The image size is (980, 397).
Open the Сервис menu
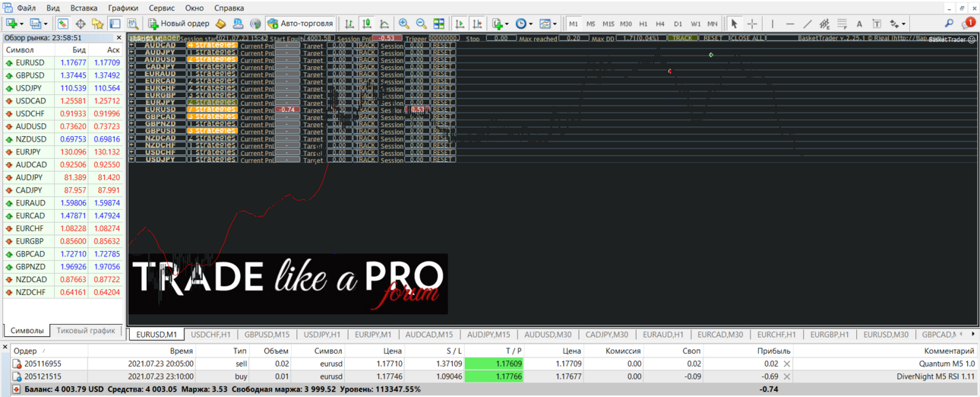point(161,8)
